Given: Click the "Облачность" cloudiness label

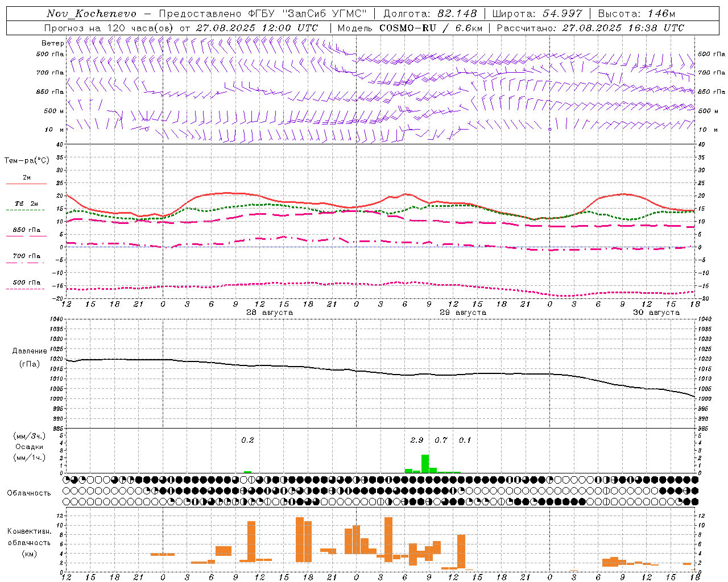Looking at the screenshot, I should (29, 493).
